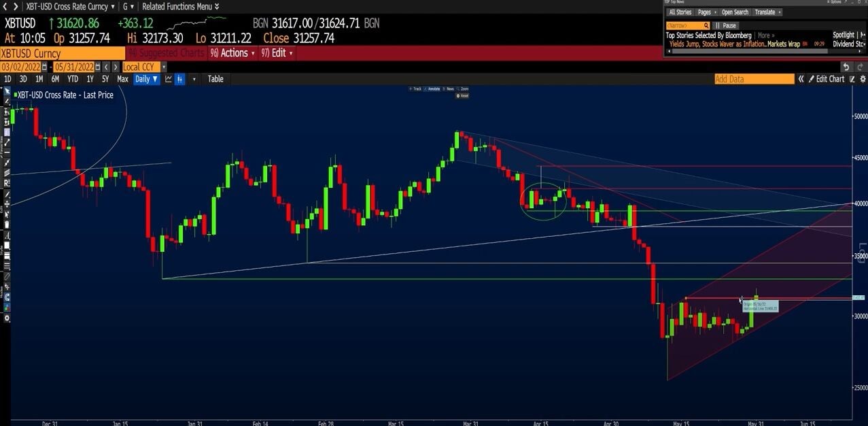The height and width of the screenshot is (426, 868).
Task: Click the search magnifier in Narrow box
Action: click(x=706, y=25)
